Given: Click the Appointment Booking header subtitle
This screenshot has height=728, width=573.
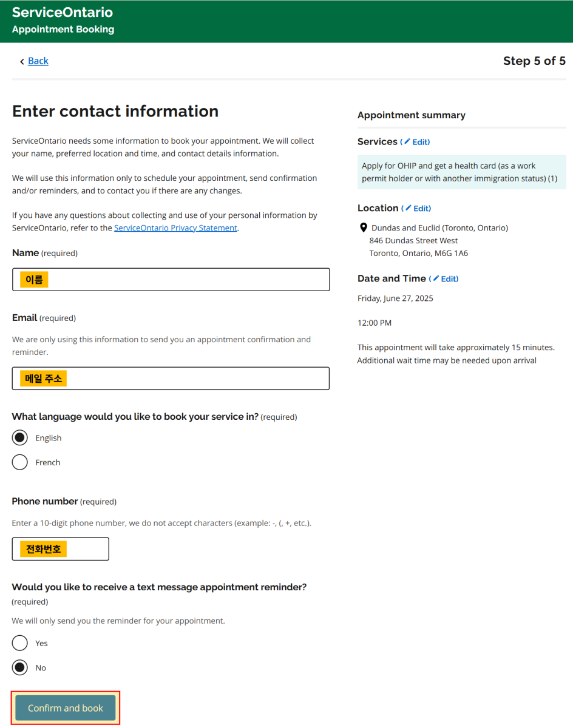Looking at the screenshot, I should (63, 29).
